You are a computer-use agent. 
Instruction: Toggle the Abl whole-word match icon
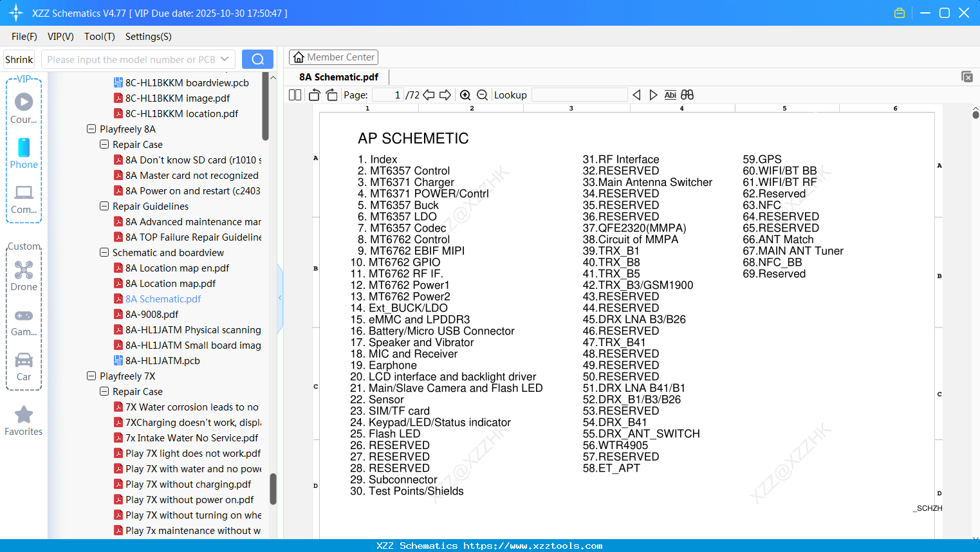(x=670, y=95)
